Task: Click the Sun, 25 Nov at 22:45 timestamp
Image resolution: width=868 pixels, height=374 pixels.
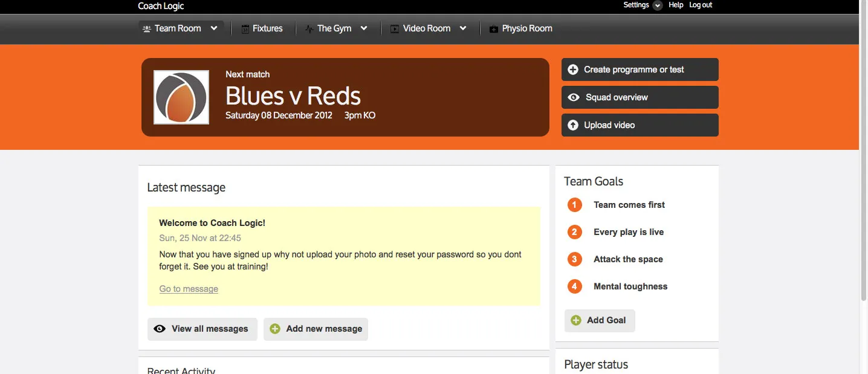Action: (200, 238)
